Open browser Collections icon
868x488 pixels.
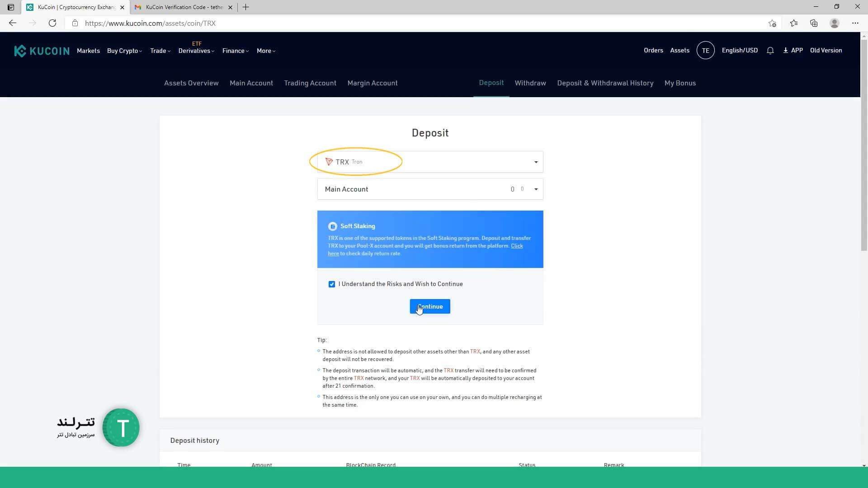[814, 23]
